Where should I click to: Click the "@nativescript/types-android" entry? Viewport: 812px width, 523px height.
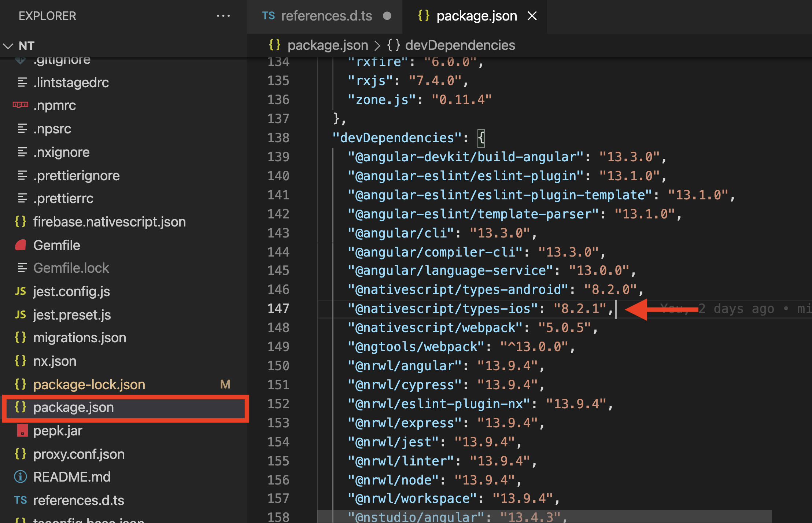pos(495,290)
